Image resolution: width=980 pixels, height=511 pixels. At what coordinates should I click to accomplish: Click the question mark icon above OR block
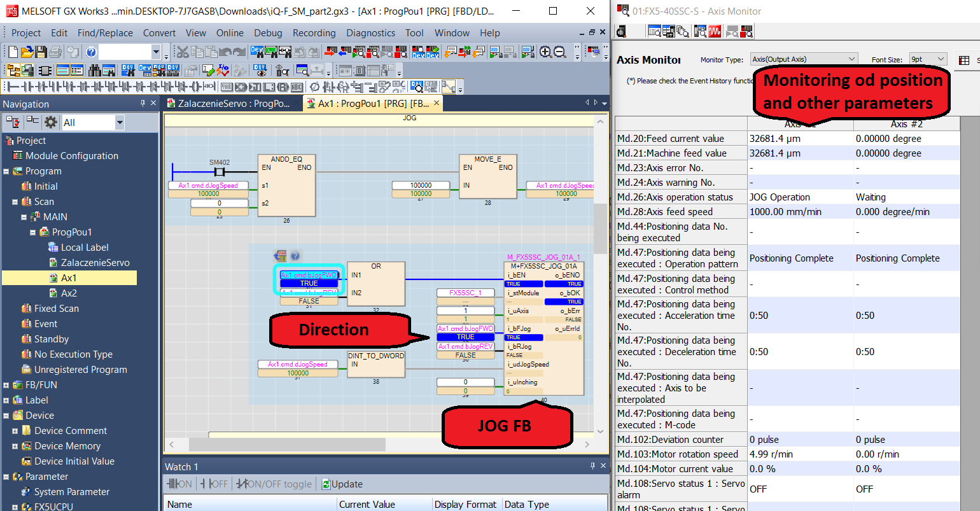(295, 256)
